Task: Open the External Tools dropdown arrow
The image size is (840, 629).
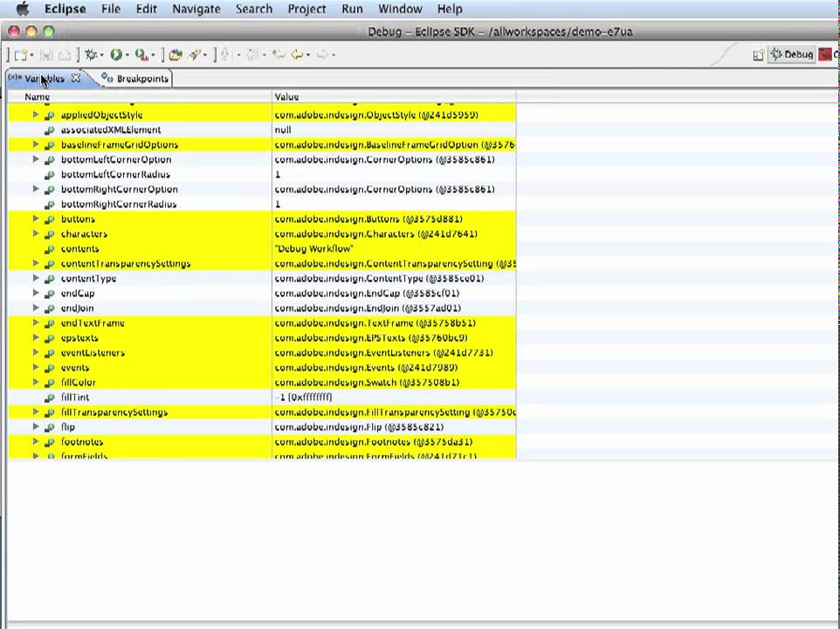Action: [x=153, y=55]
